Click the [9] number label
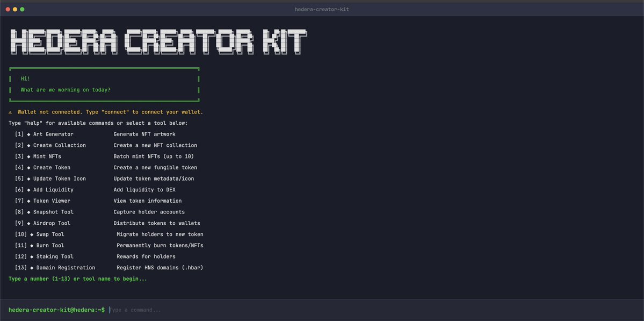 click(x=19, y=223)
